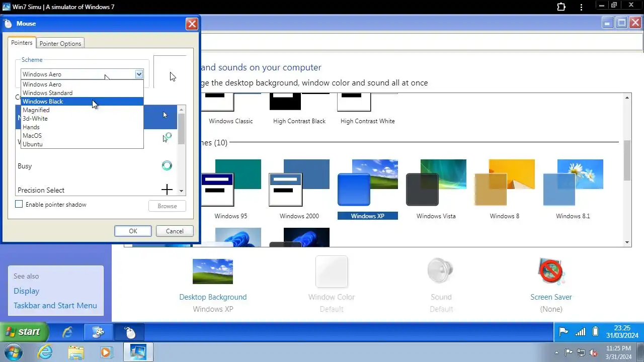Apply the Windows Vista theme
The image size is (644, 362).
tap(436, 190)
